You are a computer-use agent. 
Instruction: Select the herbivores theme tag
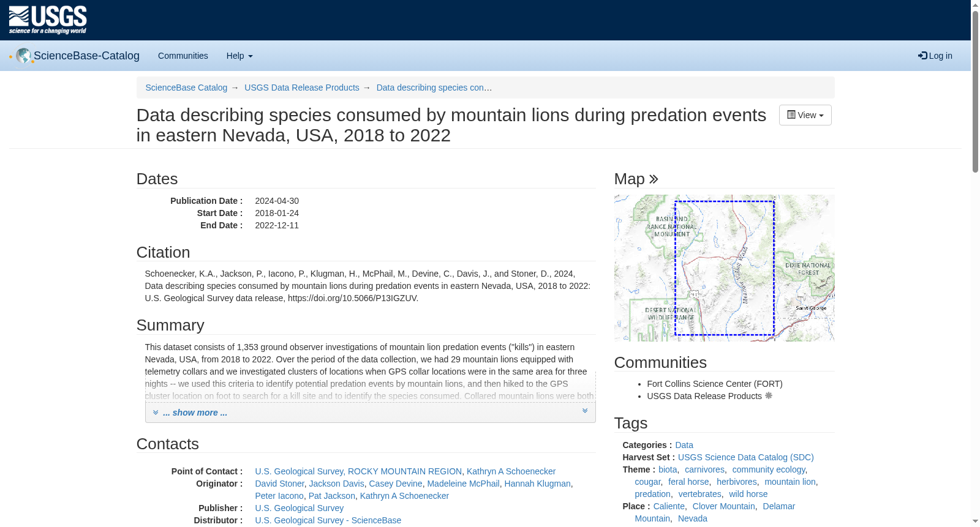(x=737, y=482)
